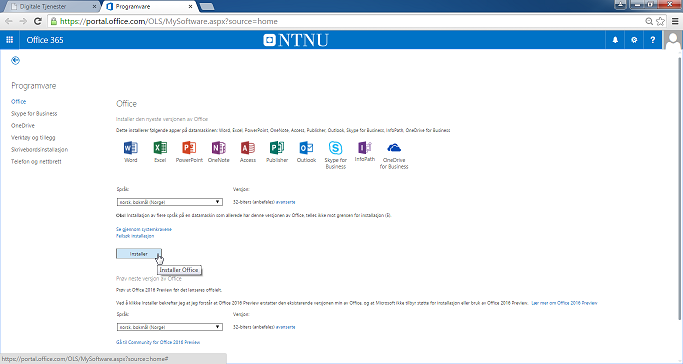Click the Publisher app icon
Viewport: 683px width, 364px height.
click(x=277, y=148)
